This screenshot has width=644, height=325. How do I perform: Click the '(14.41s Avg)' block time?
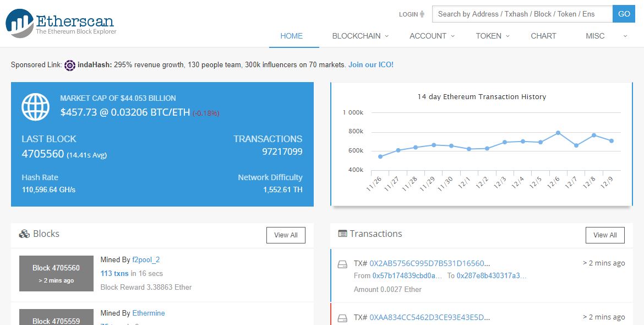(86, 155)
